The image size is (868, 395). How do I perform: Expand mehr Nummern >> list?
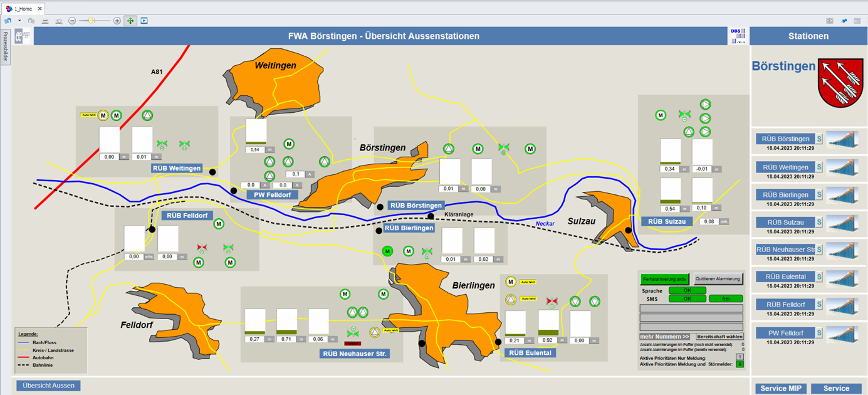(x=664, y=337)
